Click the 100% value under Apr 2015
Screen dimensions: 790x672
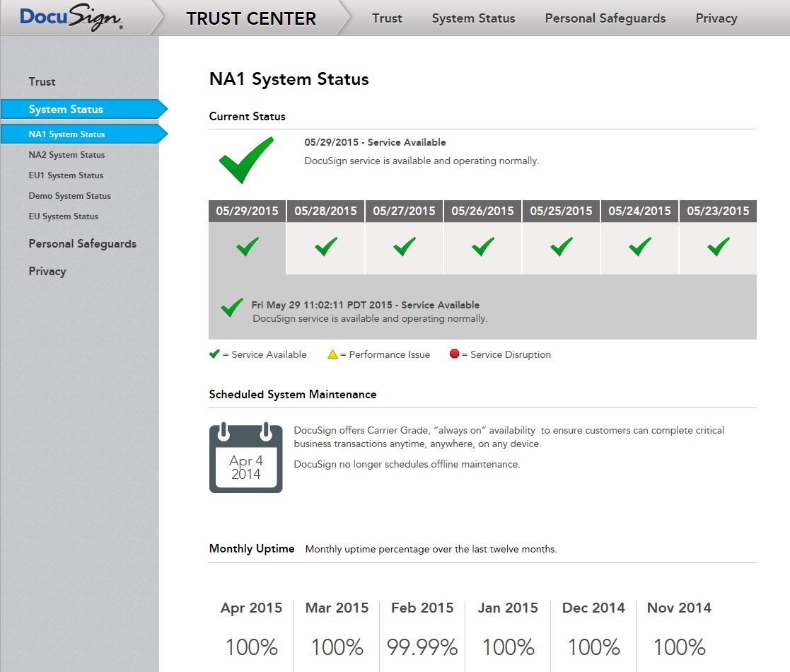coord(251,647)
